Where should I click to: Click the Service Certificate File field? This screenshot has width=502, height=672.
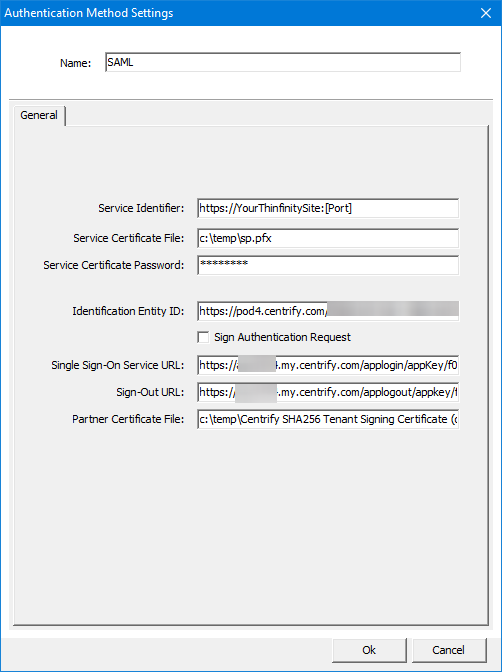pyautogui.click(x=328, y=238)
